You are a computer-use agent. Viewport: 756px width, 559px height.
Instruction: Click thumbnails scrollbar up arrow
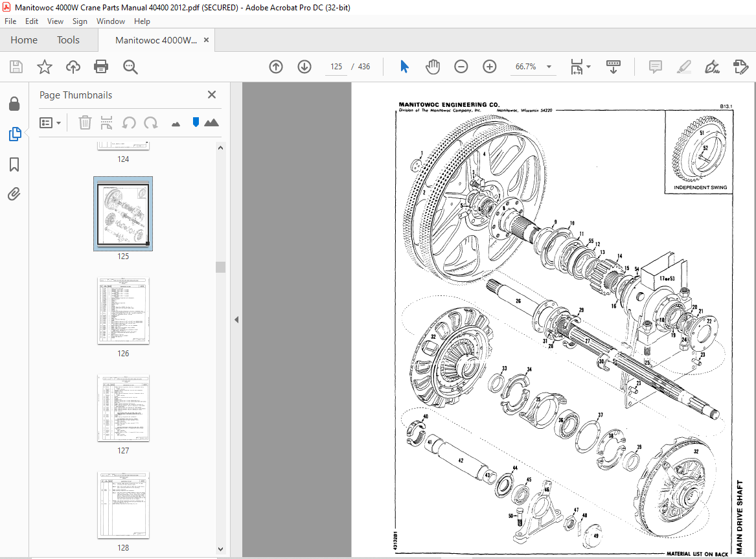pos(220,148)
